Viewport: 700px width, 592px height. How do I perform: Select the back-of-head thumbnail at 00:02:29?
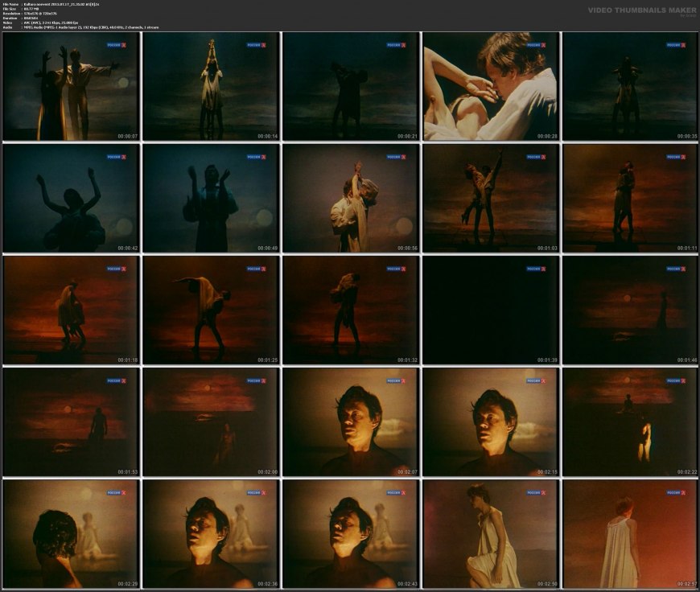point(70,534)
